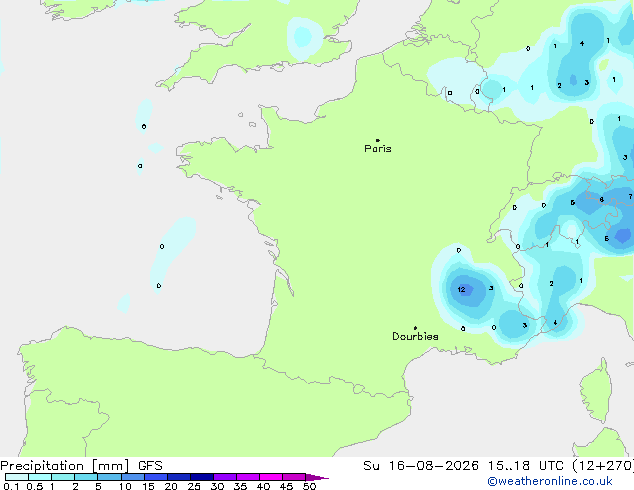This screenshot has height=490, width=634.
Task: Select the 0.1–0.5 mm legend swatch
Action: point(17,477)
